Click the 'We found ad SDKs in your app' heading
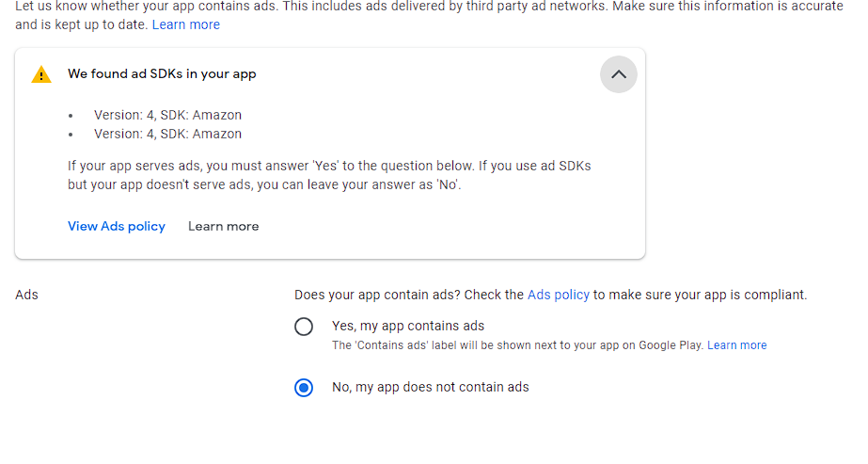Image resolution: width=868 pixels, height=464 pixels. coord(162,73)
